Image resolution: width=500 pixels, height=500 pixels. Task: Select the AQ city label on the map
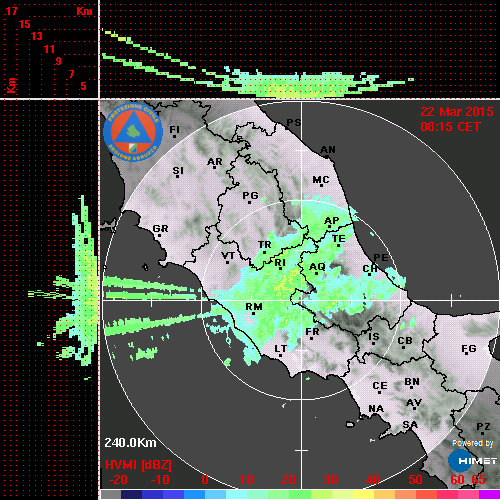317,267
